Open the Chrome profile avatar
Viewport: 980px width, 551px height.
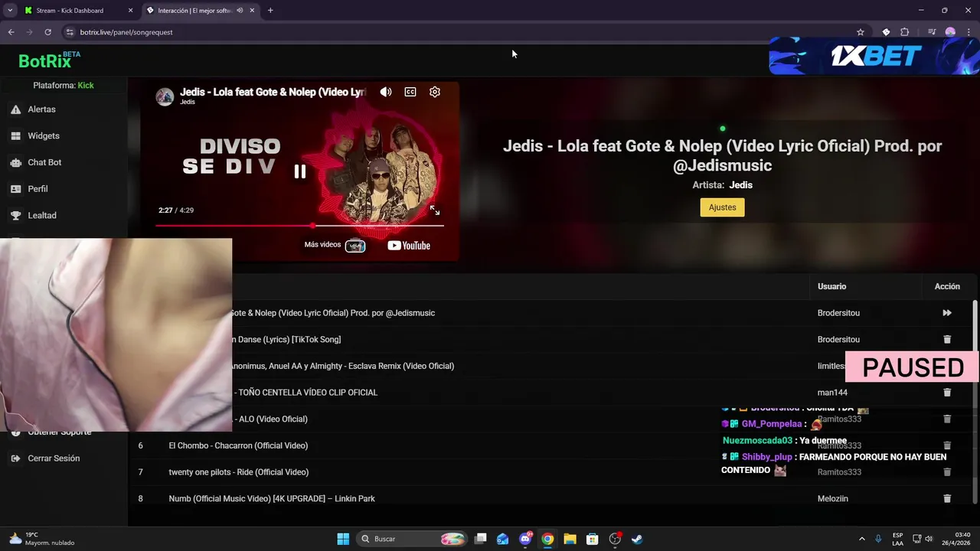coord(950,32)
